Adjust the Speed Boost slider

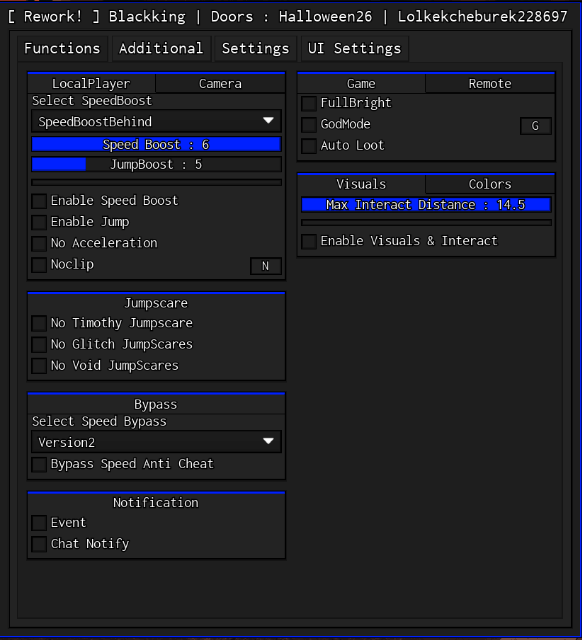coord(156,144)
